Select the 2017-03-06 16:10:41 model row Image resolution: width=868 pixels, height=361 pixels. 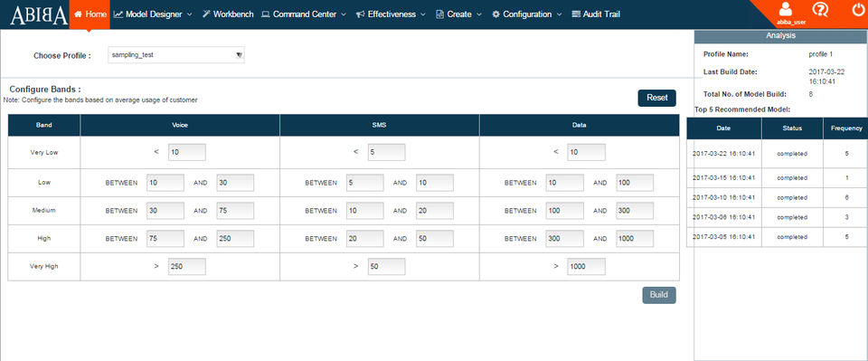click(778, 217)
